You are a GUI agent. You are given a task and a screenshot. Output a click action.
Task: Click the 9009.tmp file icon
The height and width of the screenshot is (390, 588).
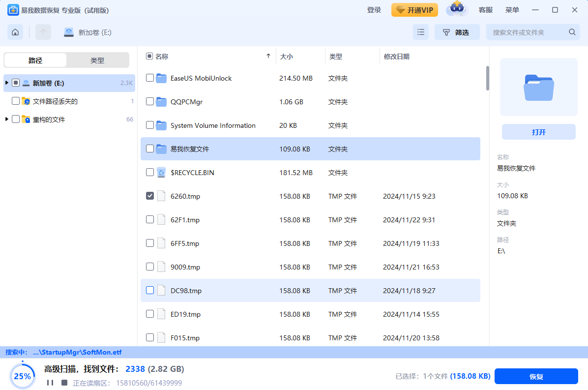coord(161,267)
